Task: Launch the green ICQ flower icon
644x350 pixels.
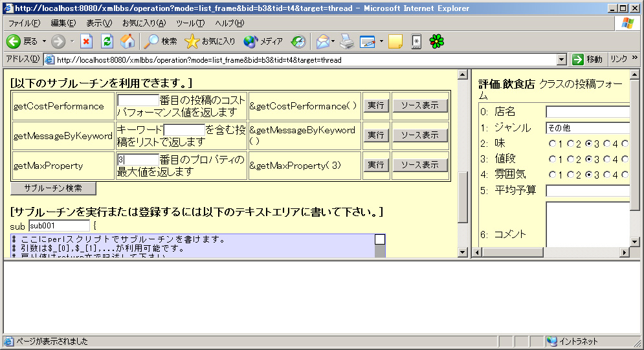Action: (437, 41)
